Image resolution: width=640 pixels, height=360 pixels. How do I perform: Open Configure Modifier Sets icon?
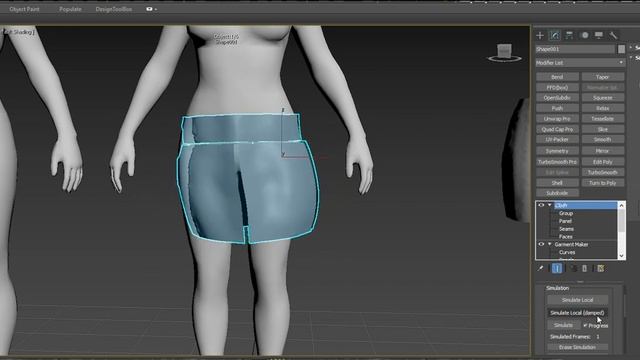click(x=601, y=268)
